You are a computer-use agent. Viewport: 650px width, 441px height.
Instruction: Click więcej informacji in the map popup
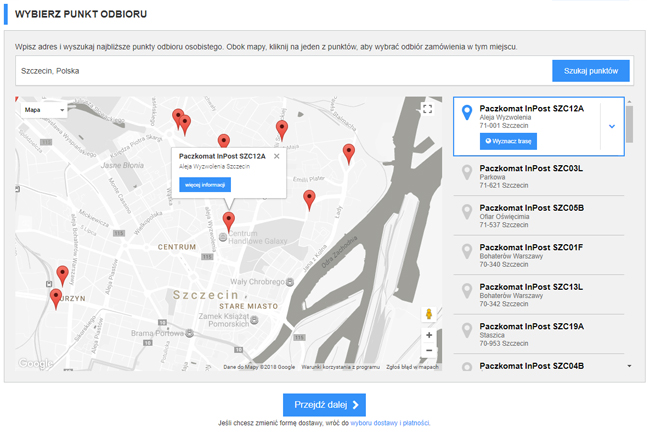coord(205,185)
